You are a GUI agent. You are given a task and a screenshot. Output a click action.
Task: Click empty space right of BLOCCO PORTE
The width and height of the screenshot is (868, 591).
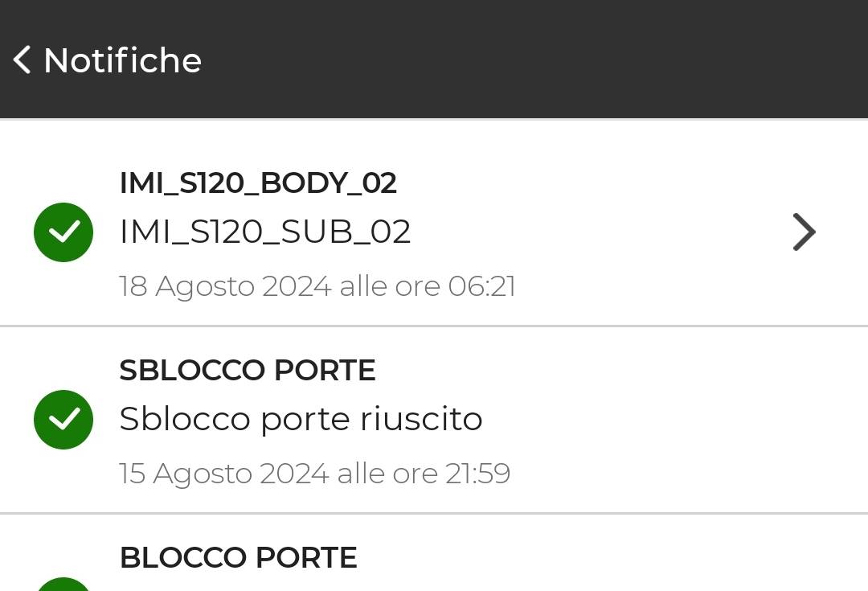[609, 557]
